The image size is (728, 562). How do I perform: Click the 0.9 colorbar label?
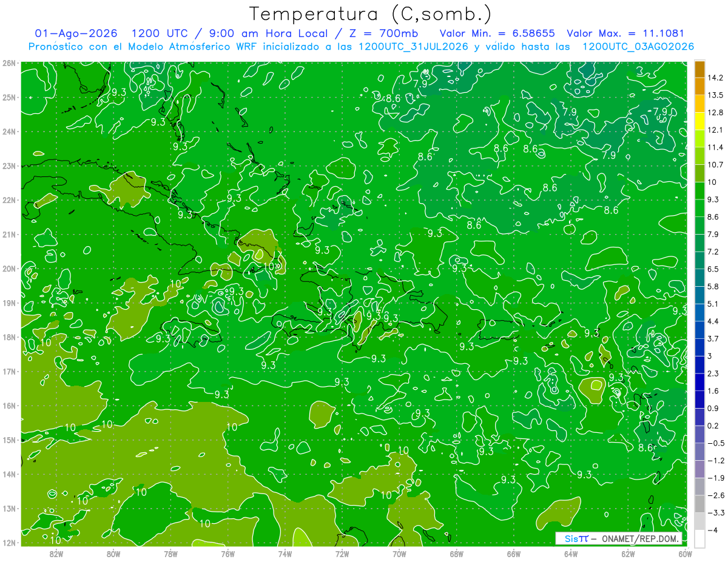pos(713,409)
